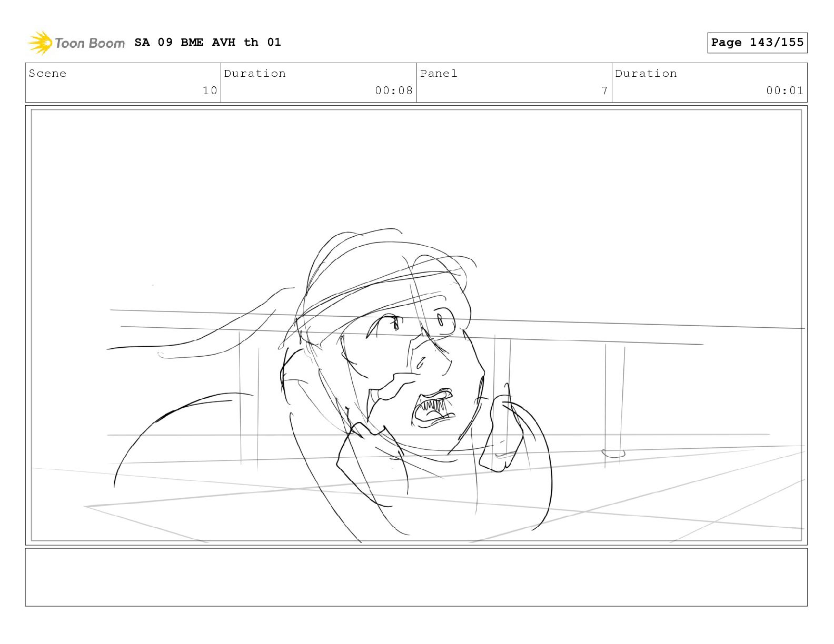The image size is (834, 644).
Task: Click the storyboard sketch panel
Action: pyautogui.click(x=416, y=325)
